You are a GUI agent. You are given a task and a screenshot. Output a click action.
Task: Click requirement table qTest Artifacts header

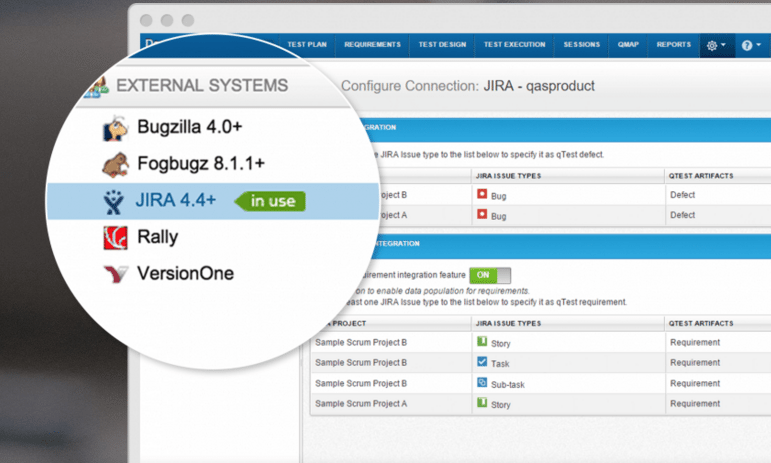(x=701, y=323)
